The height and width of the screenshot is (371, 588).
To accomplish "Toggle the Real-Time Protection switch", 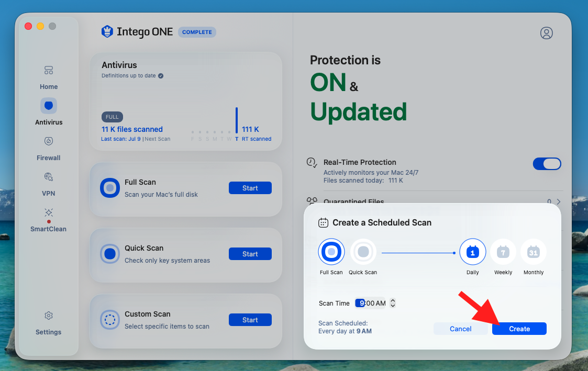I will point(547,164).
